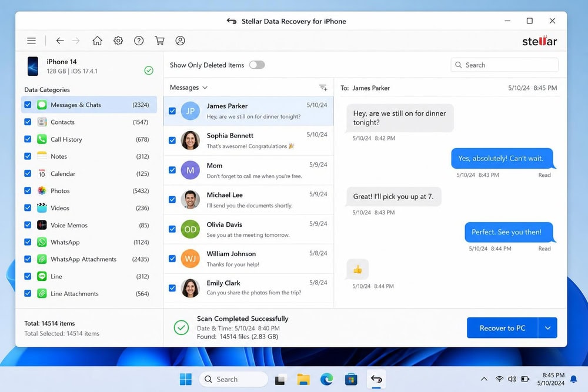Open Michael Lee conversation
The height and width of the screenshot is (392, 588).
[249, 200]
